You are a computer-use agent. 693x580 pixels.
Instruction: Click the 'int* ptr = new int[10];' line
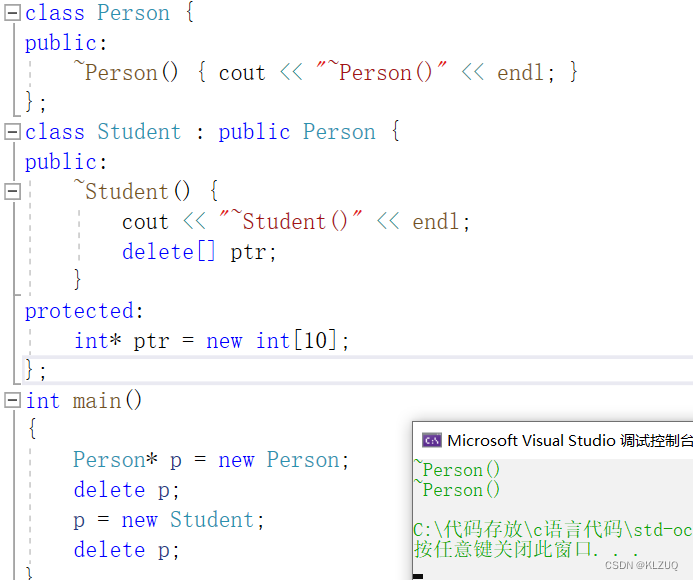click(212, 341)
